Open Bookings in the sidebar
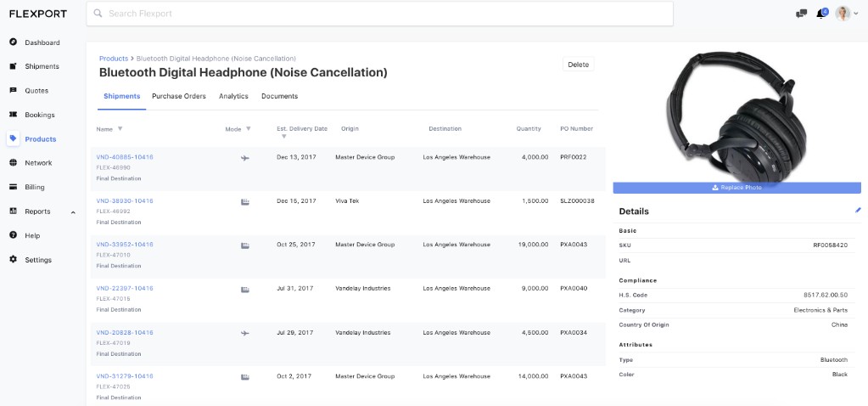Image resolution: width=868 pixels, height=406 pixels. pyautogui.click(x=40, y=115)
